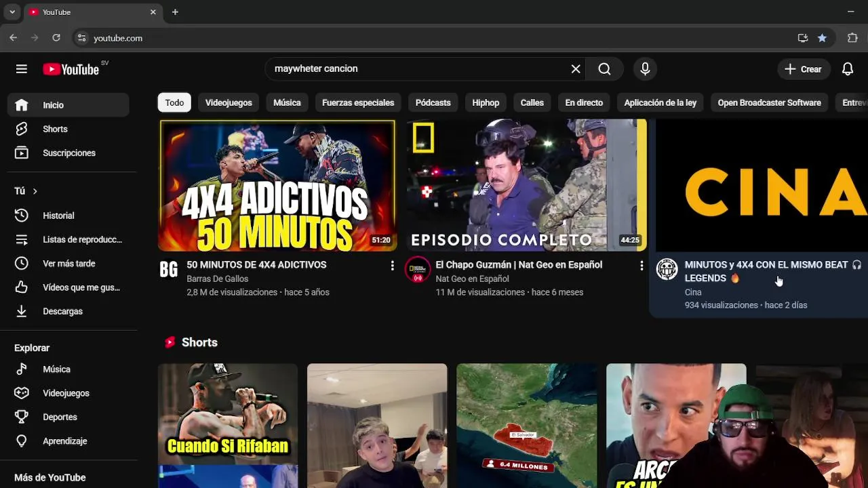The width and height of the screenshot is (868, 488).
Task: Click Nat Geo channel avatar
Action: coord(418,269)
